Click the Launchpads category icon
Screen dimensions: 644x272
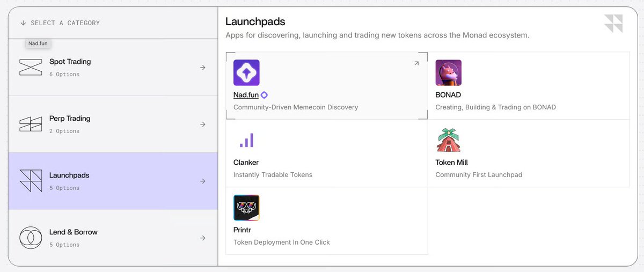[x=31, y=181]
